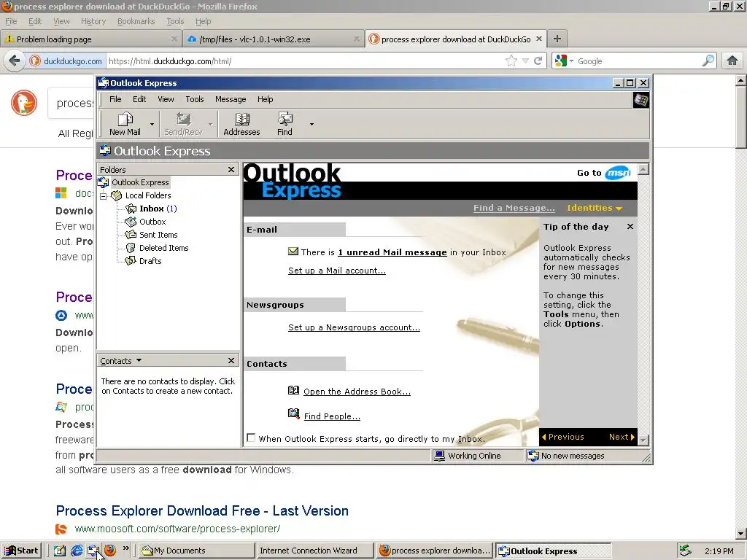
Task: Switch to My Documents taskbar window
Action: [197, 551]
